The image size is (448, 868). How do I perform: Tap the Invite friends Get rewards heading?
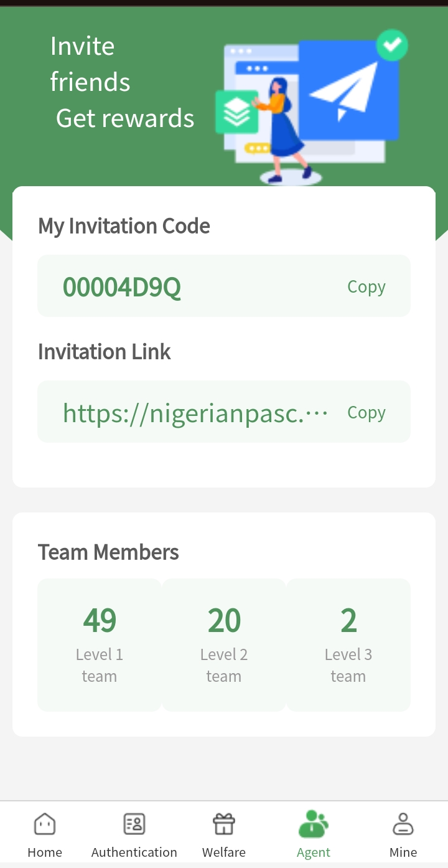pyautogui.click(x=122, y=82)
